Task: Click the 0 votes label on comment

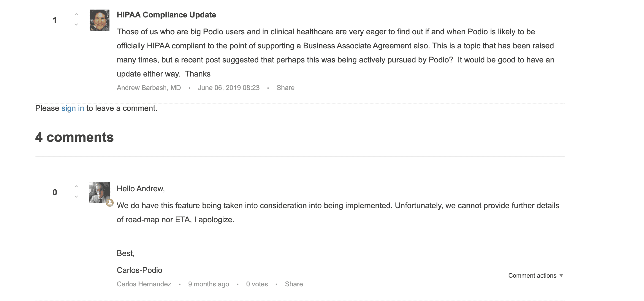Action: [x=257, y=284]
